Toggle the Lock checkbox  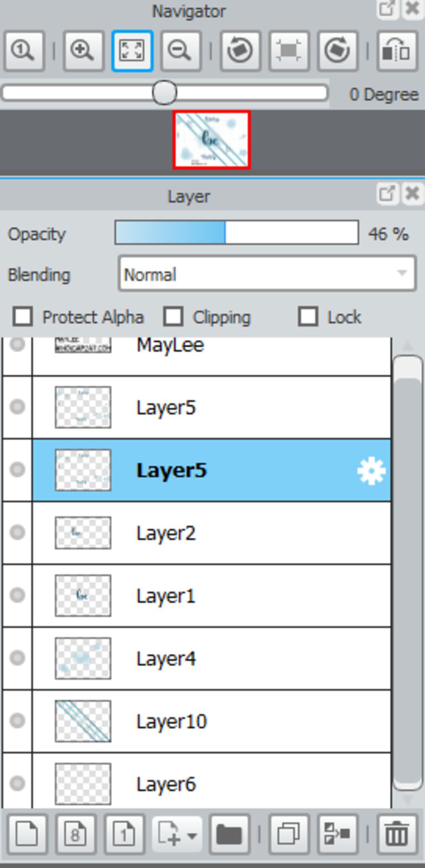(308, 317)
